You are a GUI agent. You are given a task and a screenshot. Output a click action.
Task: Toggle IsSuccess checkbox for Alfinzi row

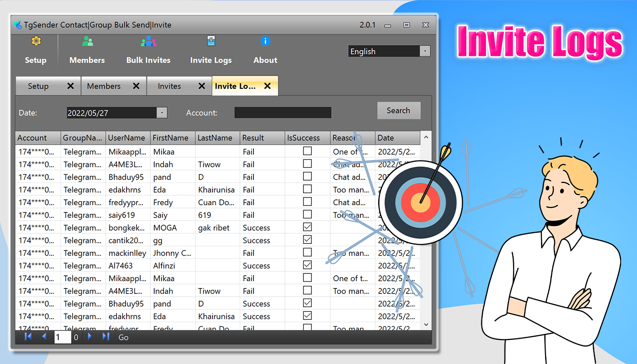click(x=308, y=265)
